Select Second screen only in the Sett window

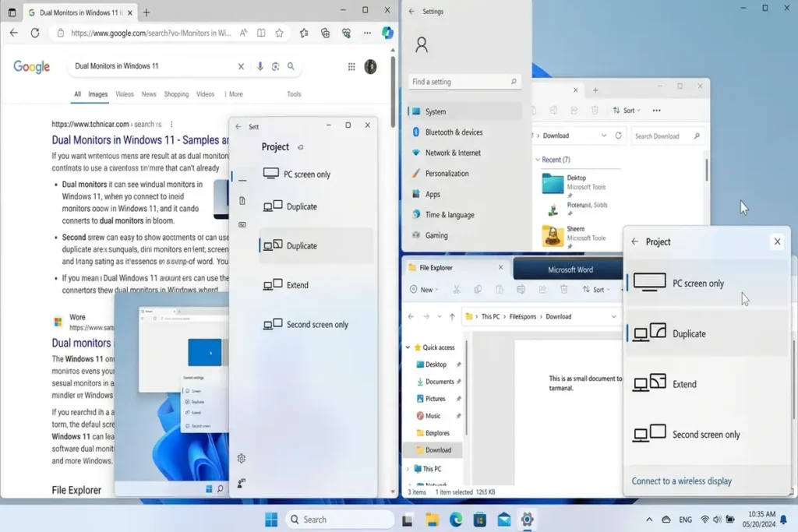pos(316,325)
